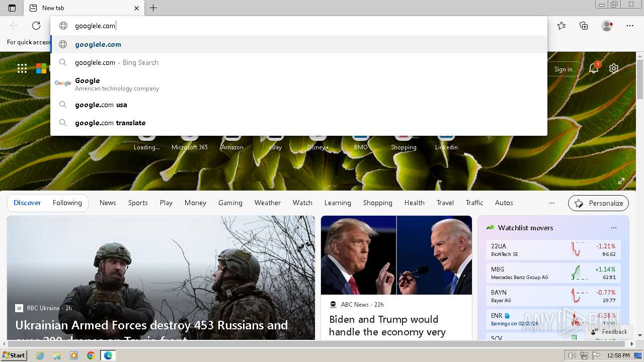
Task: Open page settings gear icon
Action: (x=614, y=68)
